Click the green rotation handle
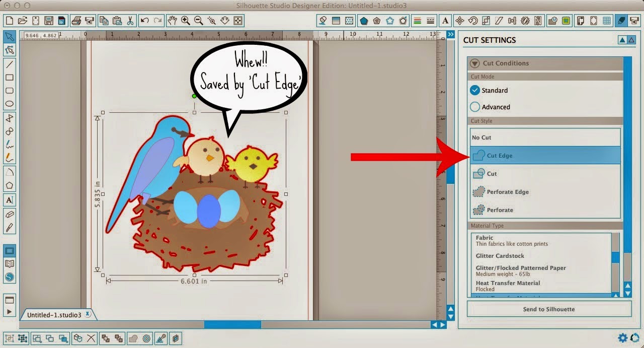Image resolution: width=644 pixels, height=348 pixels. click(194, 96)
